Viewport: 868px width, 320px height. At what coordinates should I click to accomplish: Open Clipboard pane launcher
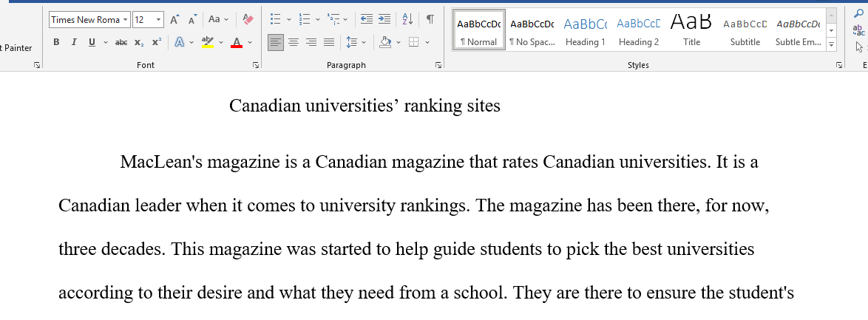[x=37, y=65]
